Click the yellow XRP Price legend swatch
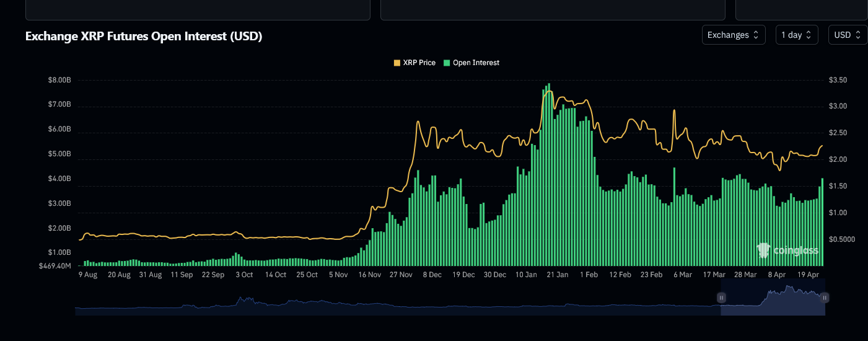The height and width of the screenshot is (341, 868). 397,63
